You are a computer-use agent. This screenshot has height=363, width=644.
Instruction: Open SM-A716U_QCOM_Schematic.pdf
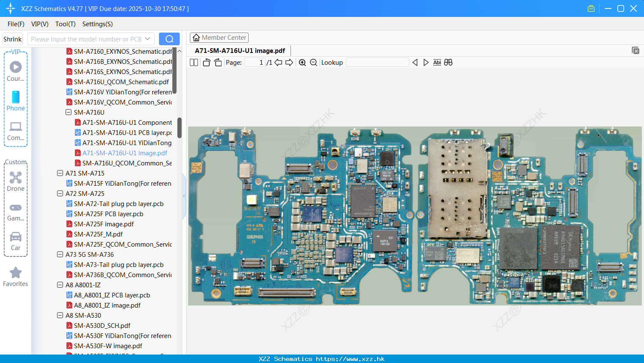pyautogui.click(x=118, y=82)
